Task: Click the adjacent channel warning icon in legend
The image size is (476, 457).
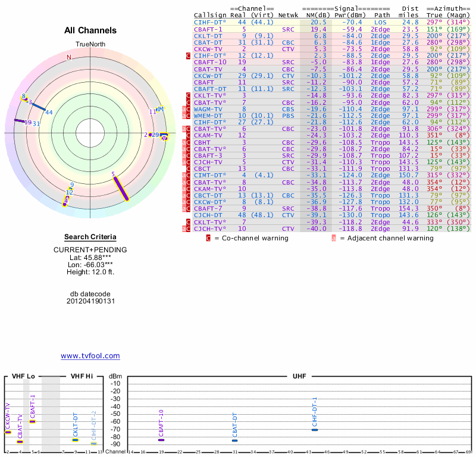Action: 334,238
